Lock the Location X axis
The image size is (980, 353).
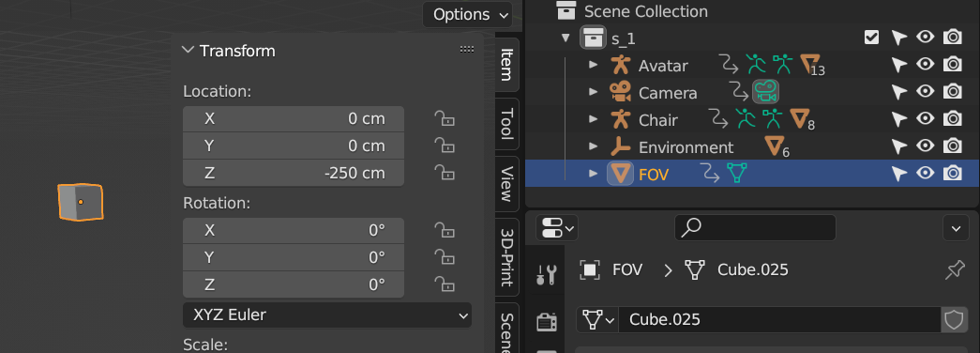[x=444, y=118]
